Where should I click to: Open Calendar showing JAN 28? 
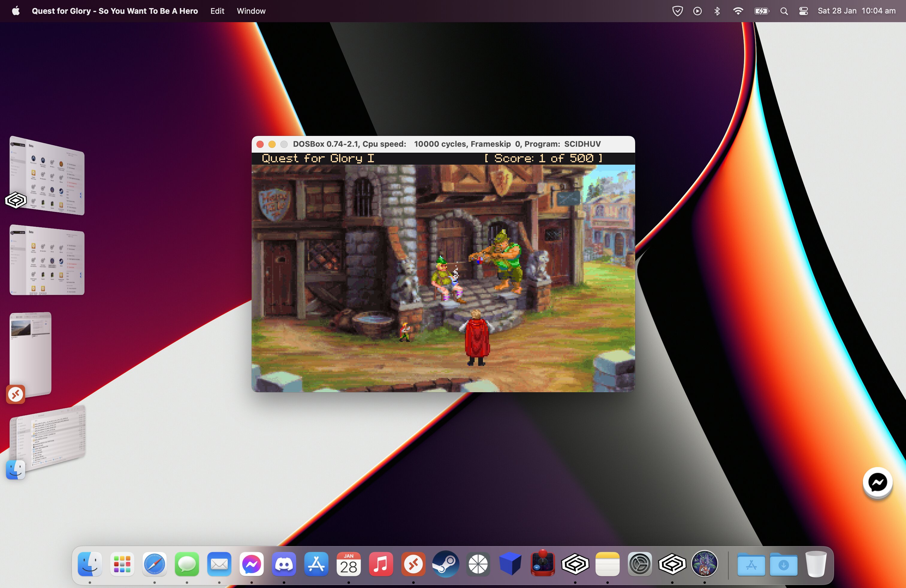point(348,564)
